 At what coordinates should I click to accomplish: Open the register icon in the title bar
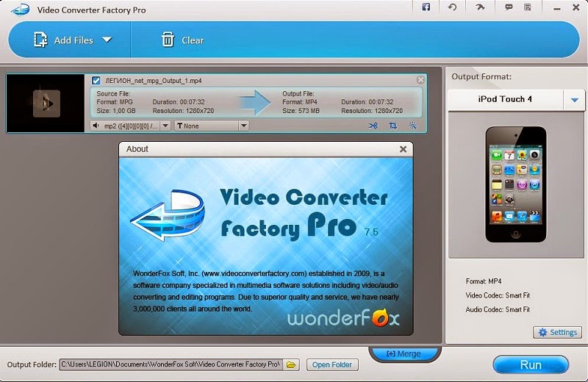(x=528, y=7)
